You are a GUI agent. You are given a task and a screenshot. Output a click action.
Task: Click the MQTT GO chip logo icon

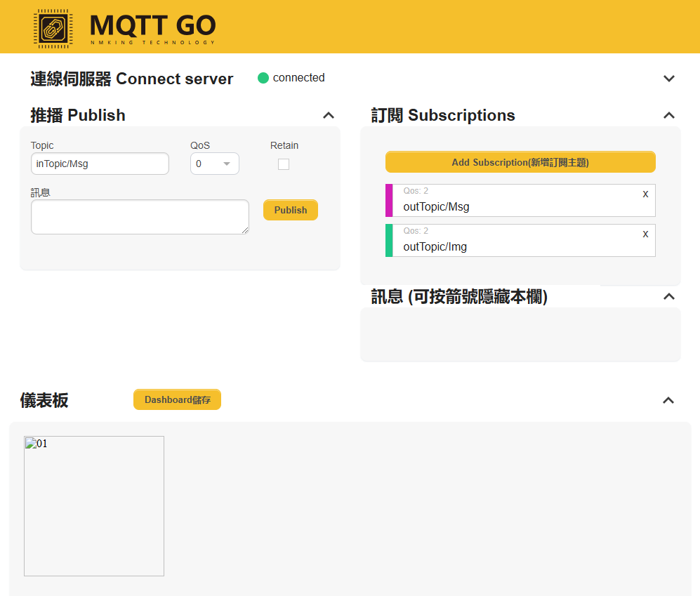[53, 28]
